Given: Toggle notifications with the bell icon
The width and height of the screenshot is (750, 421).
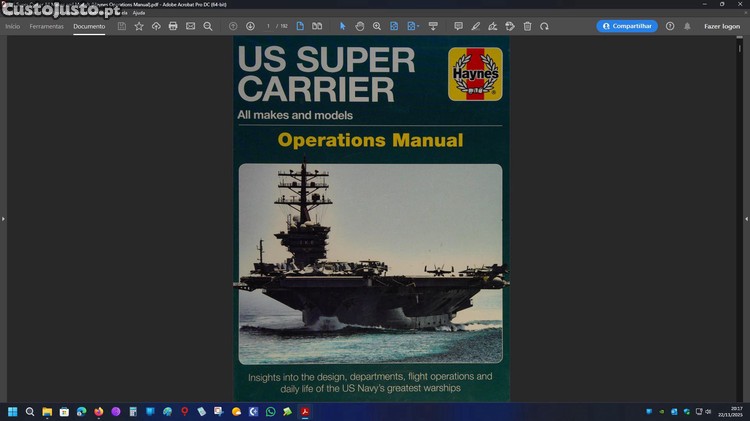Looking at the screenshot, I should (x=686, y=26).
